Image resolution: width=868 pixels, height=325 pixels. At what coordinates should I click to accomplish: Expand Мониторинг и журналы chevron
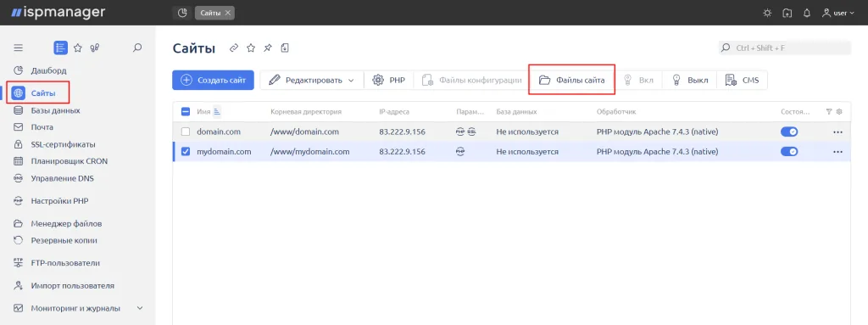140,308
